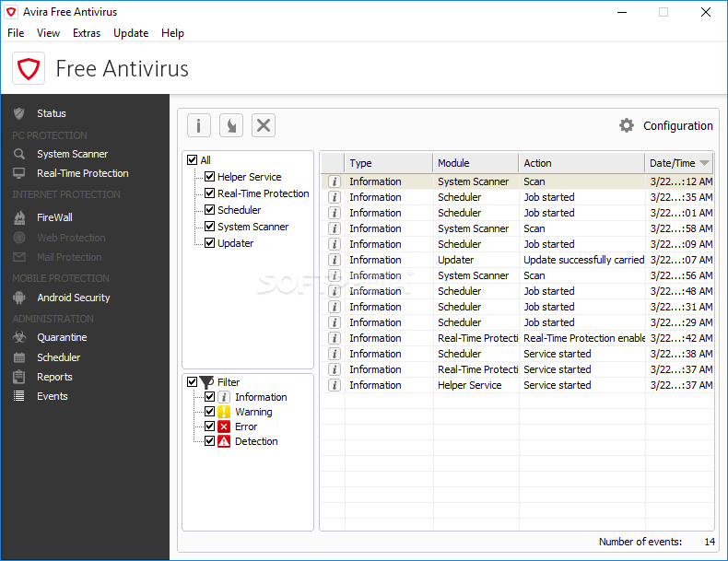Open the Update menu
728x561 pixels.
point(131,33)
